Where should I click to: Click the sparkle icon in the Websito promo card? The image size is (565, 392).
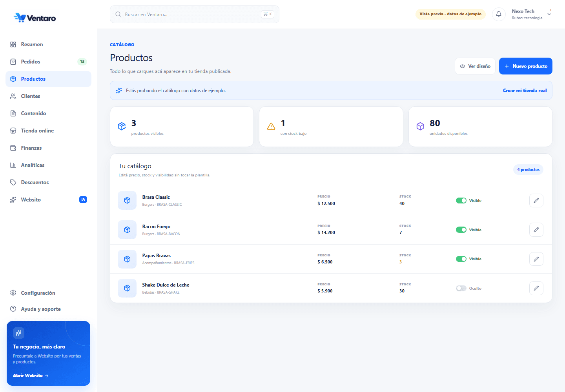pos(18,333)
